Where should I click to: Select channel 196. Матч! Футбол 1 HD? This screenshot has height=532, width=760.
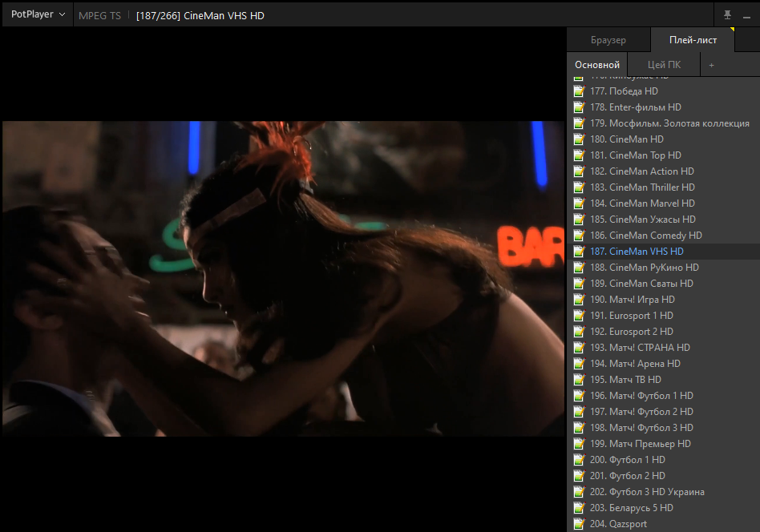pyautogui.click(x=663, y=395)
